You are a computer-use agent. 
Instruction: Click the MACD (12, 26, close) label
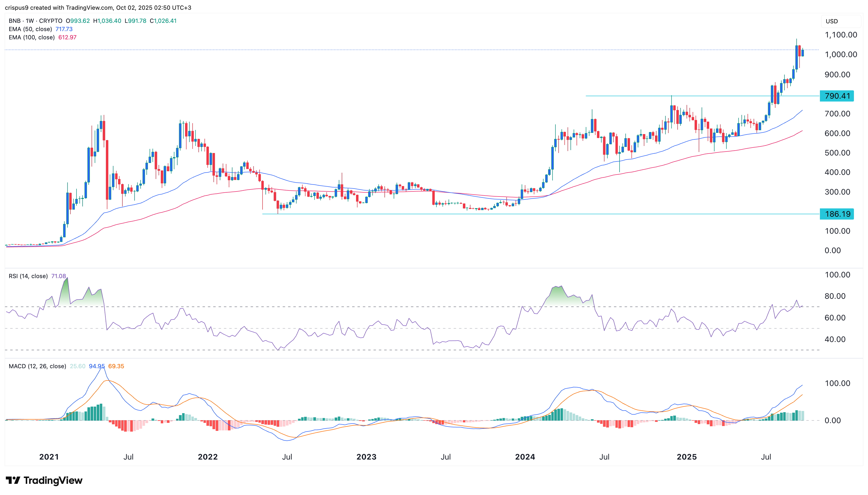pos(37,366)
